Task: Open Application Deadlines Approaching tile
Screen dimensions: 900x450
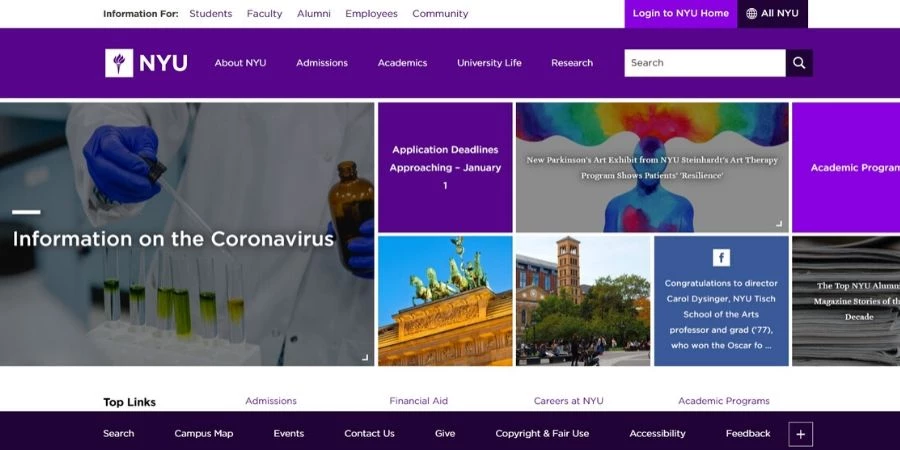Action: pyautogui.click(x=445, y=168)
